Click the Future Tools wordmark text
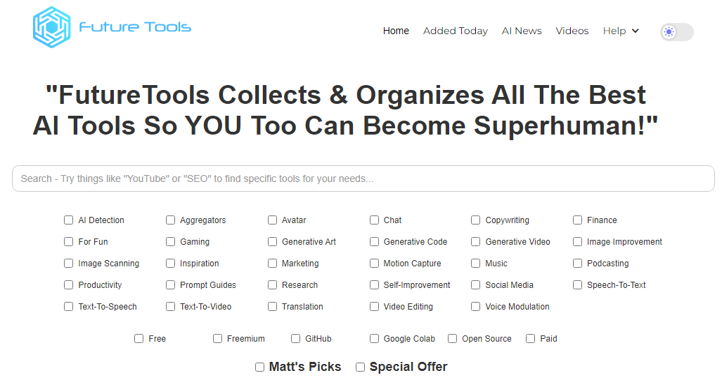722x380 pixels. [x=135, y=27]
